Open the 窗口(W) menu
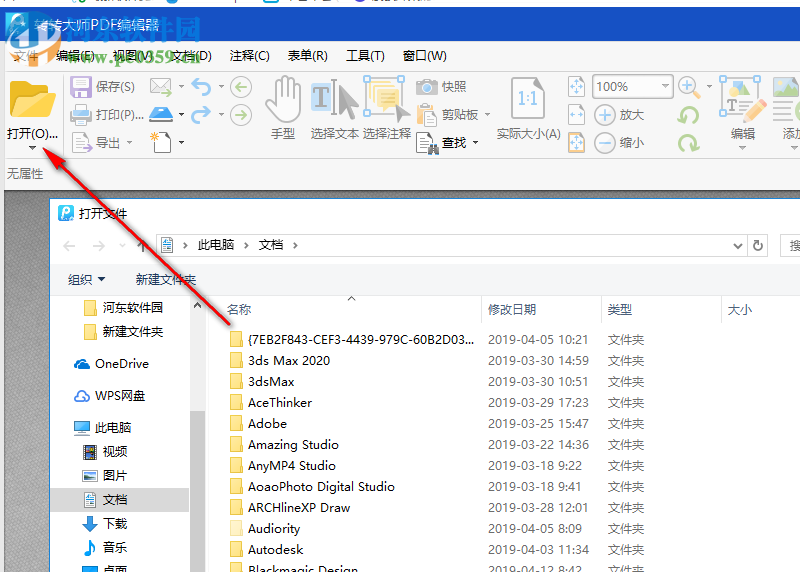 coord(424,56)
